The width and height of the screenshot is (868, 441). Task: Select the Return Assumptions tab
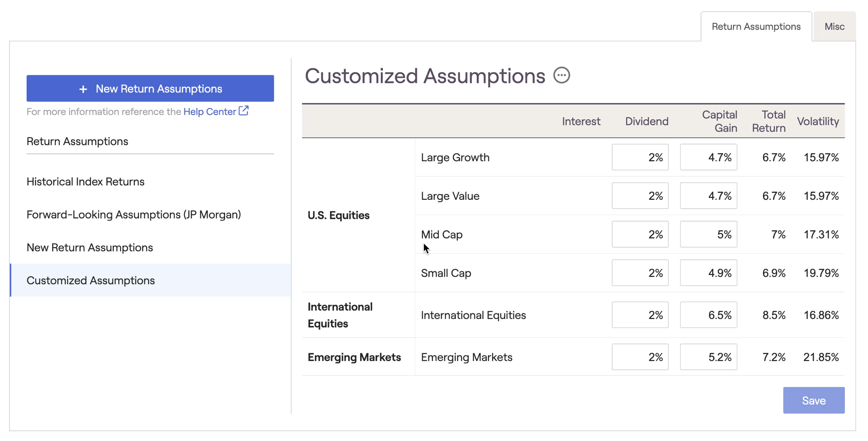click(x=756, y=27)
